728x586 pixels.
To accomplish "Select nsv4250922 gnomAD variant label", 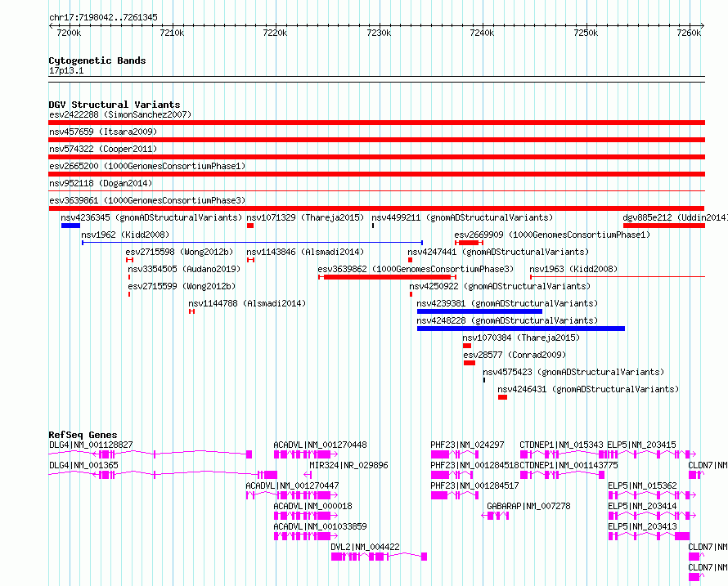I will point(500,286).
